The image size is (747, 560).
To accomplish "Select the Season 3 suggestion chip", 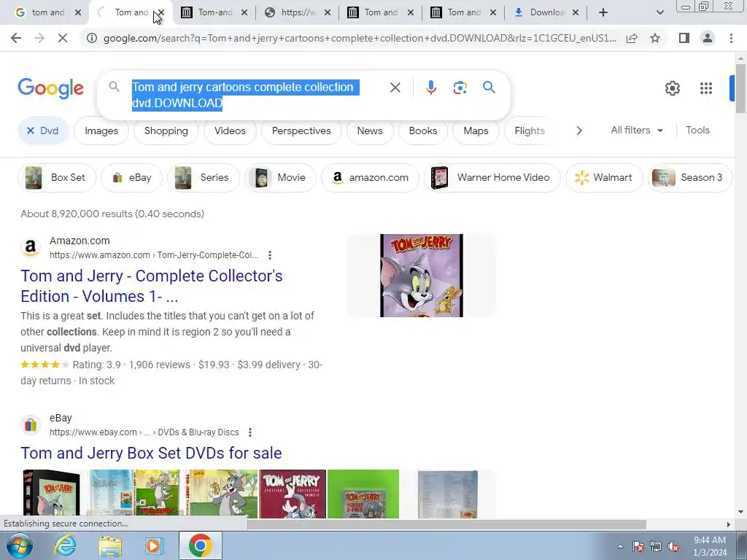I will tap(690, 178).
